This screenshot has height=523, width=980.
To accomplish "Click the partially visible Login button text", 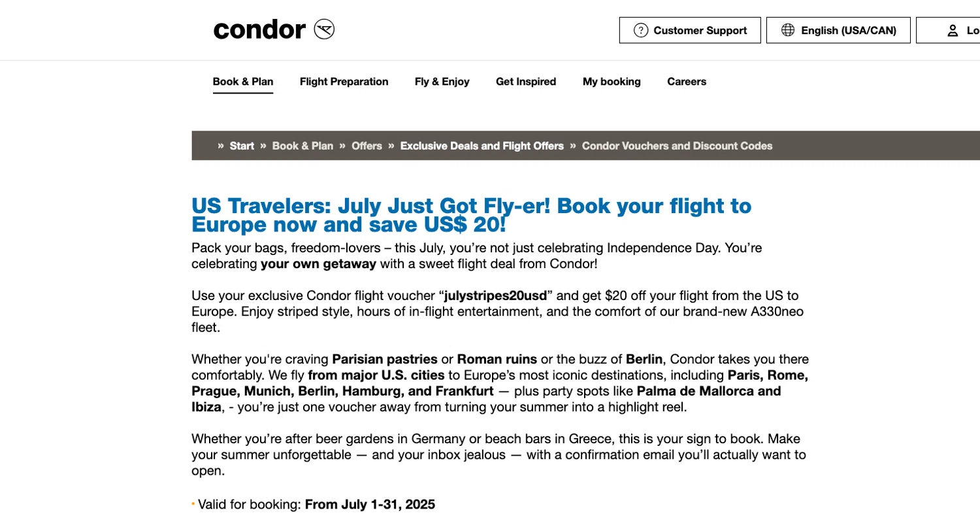I will click(972, 31).
